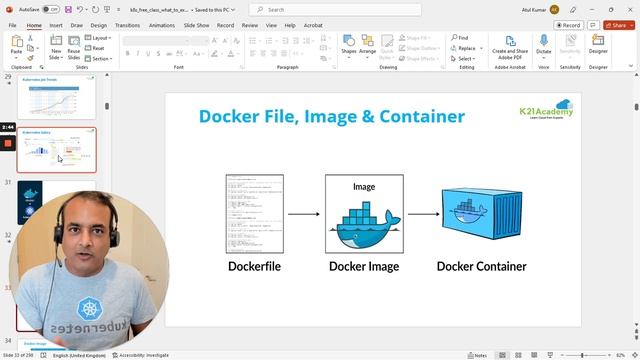Expand the Section dropdown

tap(98, 59)
